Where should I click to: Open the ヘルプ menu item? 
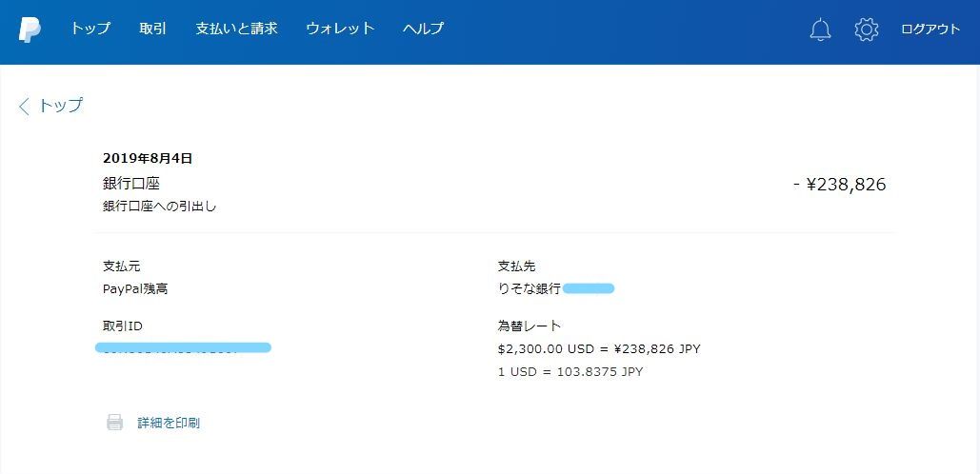tap(423, 29)
